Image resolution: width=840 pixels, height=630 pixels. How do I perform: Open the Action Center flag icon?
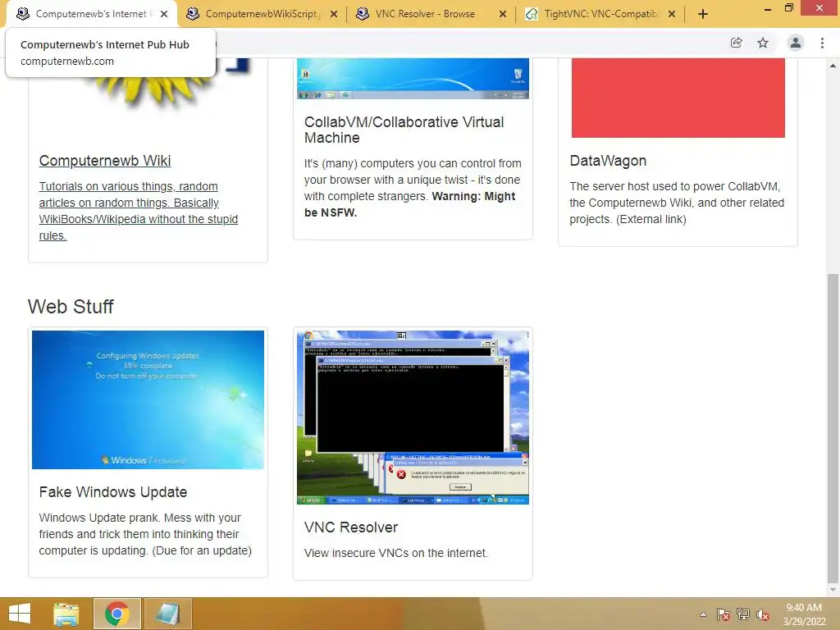pyautogui.click(x=723, y=614)
